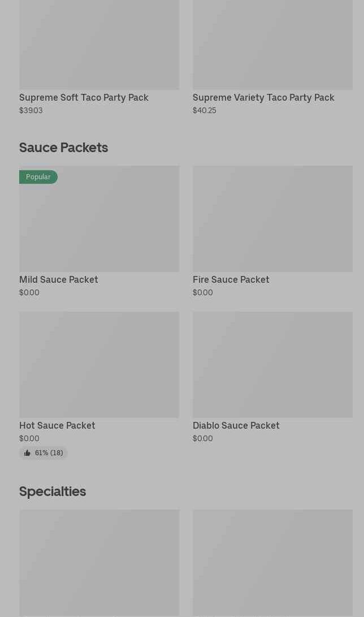Choose the Fire Sauce Packet name
This screenshot has width=364, height=617.
[x=231, y=279]
